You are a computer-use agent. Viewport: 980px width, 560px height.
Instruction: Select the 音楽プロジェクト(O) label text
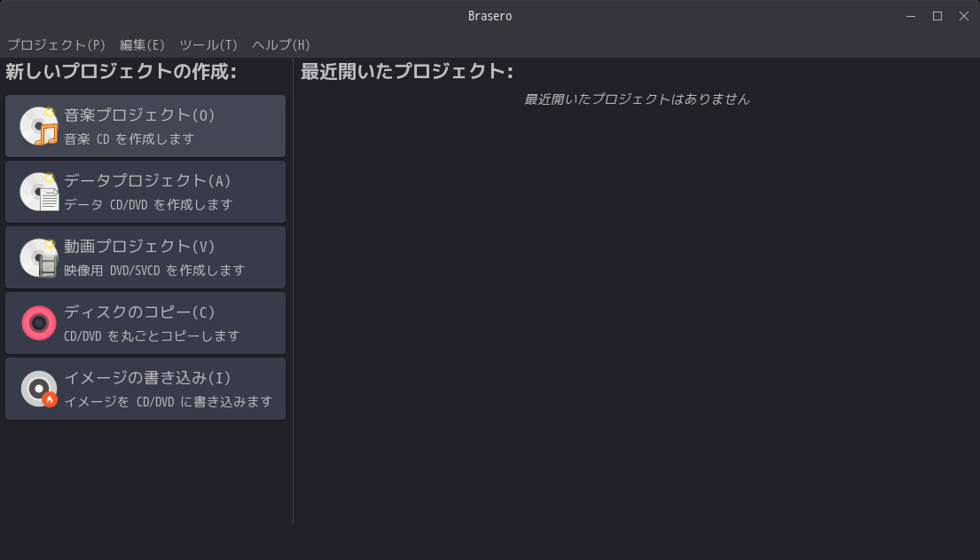tap(139, 115)
